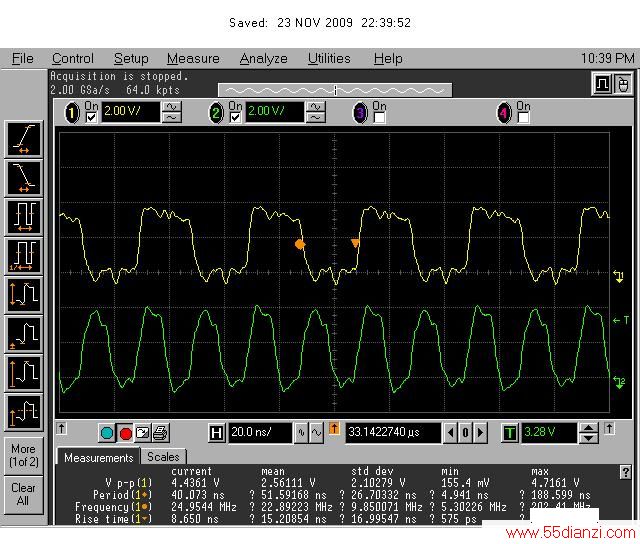Open the Help menu
The height and width of the screenshot is (544, 640).
click(x=388, y=59)
